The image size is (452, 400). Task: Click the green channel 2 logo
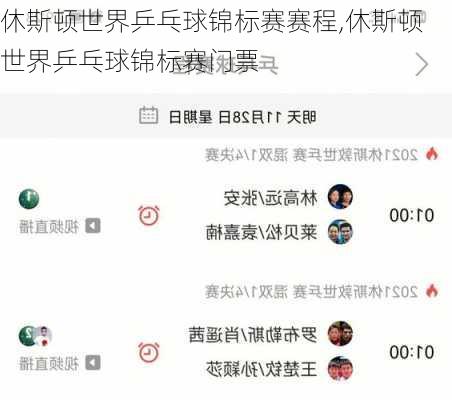(28, 336)
